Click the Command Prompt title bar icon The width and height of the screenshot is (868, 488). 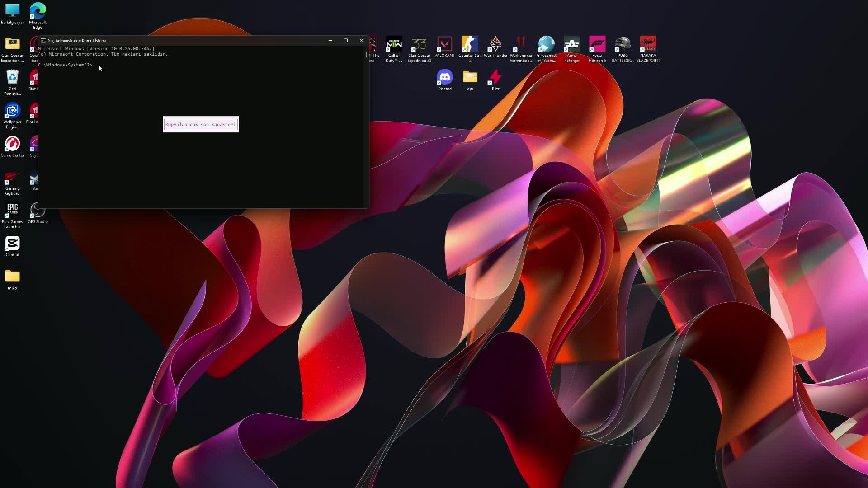(43, 41)
